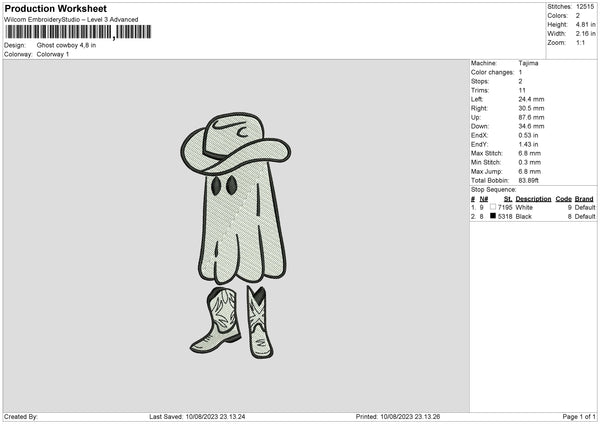
Task: Click the Machine value Tajima
Action: click(529, 62)
